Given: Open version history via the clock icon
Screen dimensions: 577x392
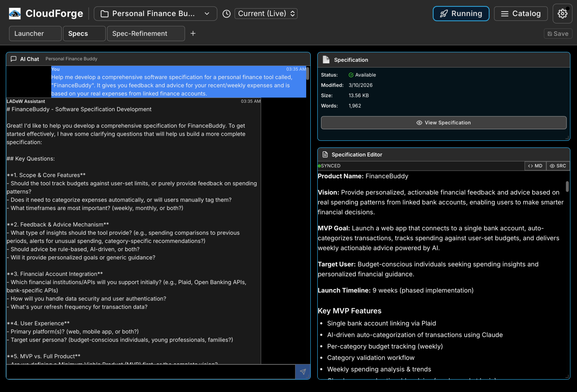Looking at the screenshot, I should tap(226, 13).
